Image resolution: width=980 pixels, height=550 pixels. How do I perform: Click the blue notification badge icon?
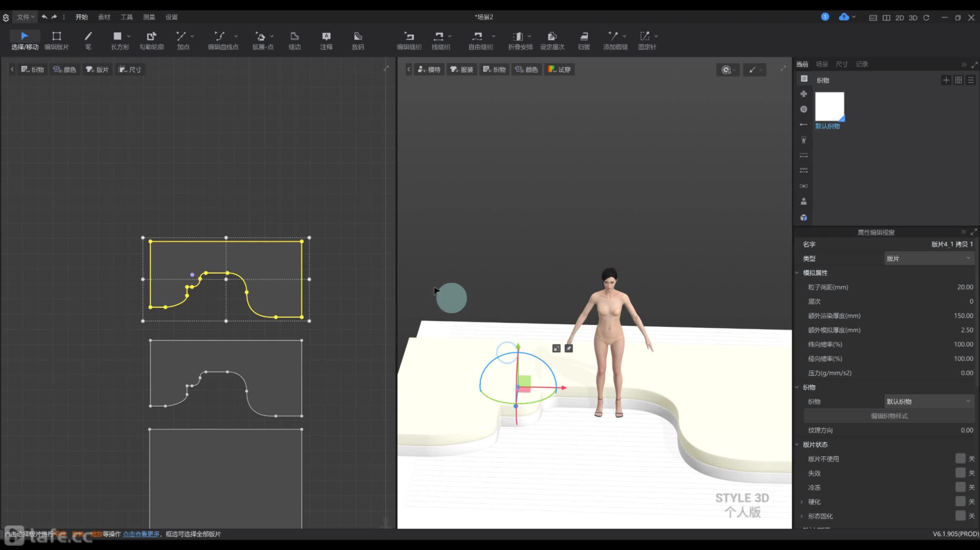click(825, 17)
